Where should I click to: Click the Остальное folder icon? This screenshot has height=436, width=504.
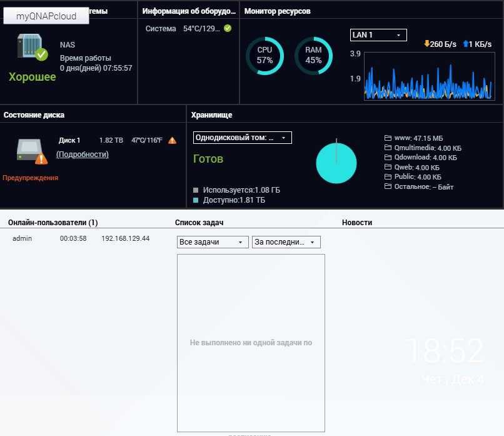coord(388,186)
